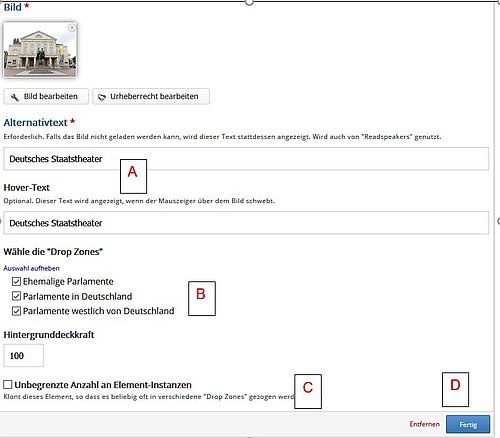The width and height of the screenshot is (500, 438).
Task: Enable Unbegrenzte Anzahl an Element-Instanzen
Action: [x=8, y=385]
